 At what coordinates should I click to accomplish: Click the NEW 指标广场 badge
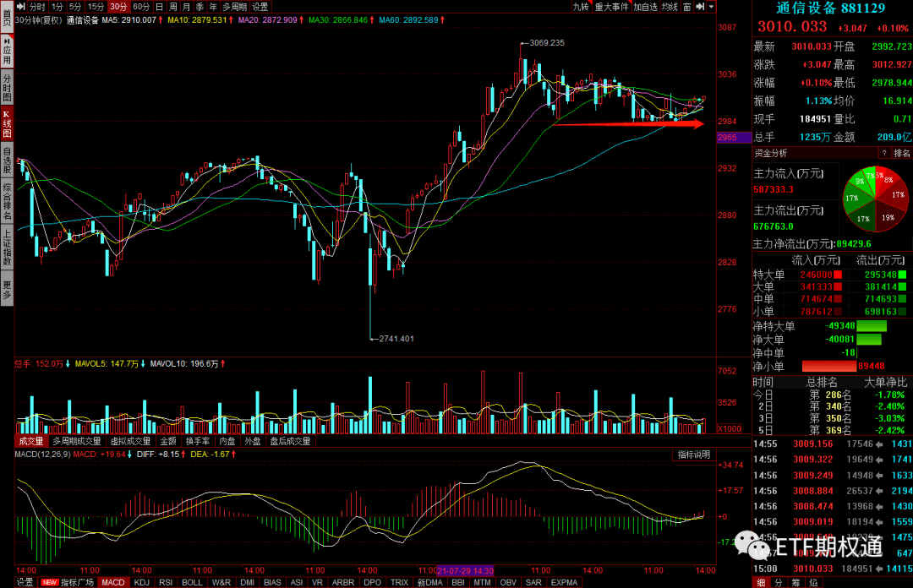click(x=49, y=582)
